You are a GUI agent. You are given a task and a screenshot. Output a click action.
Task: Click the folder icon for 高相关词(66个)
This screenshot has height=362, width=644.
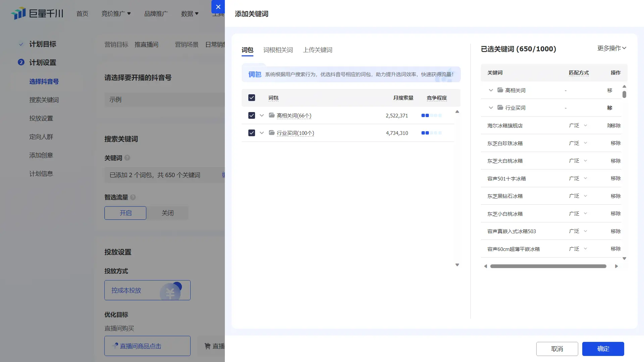272,115
